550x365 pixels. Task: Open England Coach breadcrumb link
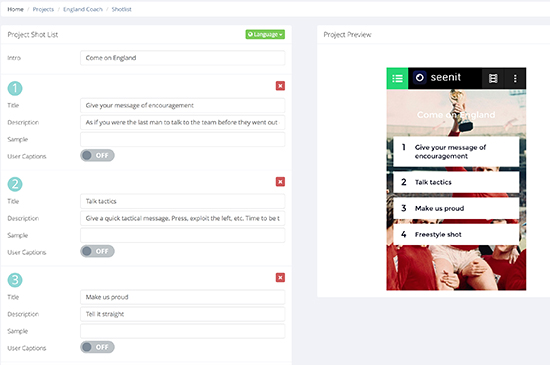pyautogui.click(x=83, y=9)
